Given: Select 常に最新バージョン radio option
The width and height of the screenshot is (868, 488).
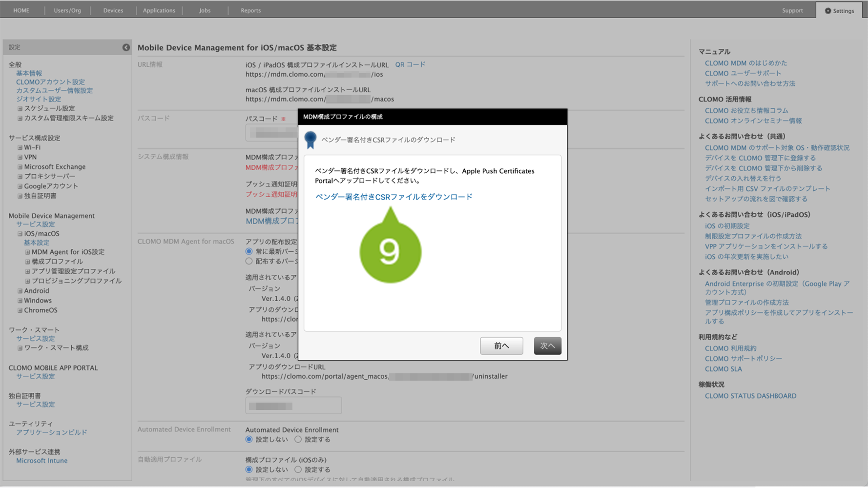Looking at the screenshot, I should pos(249,252).
